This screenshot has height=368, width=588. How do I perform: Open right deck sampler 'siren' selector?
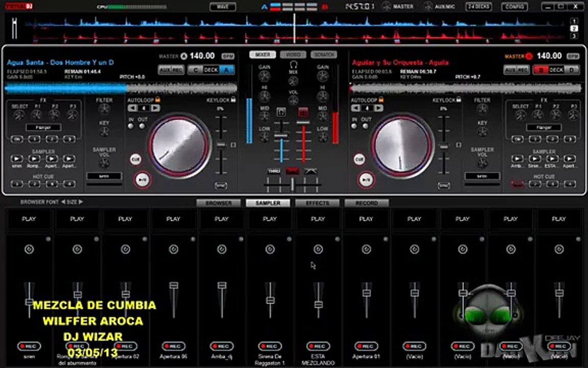(482, 176)
